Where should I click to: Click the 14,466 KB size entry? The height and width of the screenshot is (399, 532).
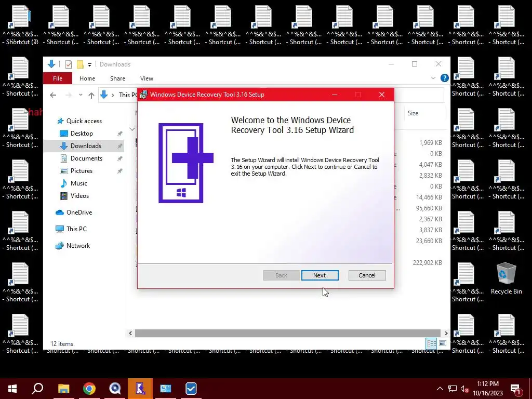click(429, 197)
